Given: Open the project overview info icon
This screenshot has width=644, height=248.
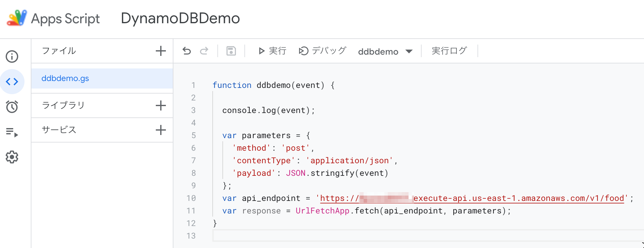Looking at the screenshot, I should click(x=12, y=57).
